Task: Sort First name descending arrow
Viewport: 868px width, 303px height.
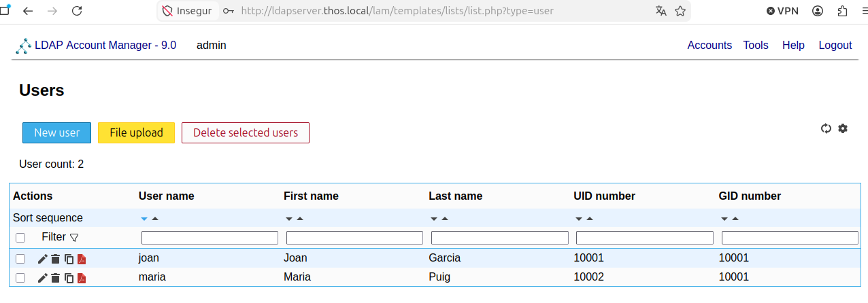Action: coord(289,219)
